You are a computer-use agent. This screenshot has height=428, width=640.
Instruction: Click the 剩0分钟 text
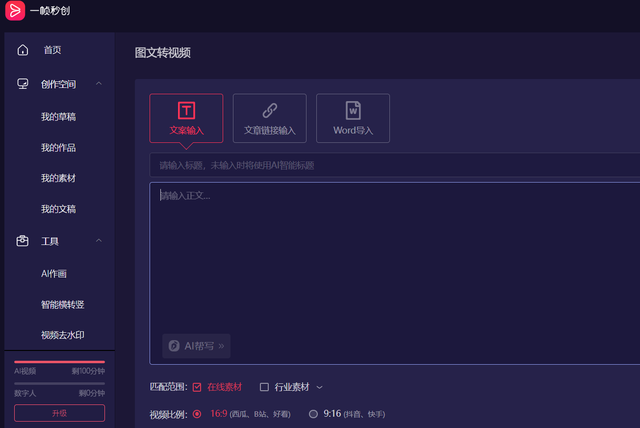pyautogui.click(x=91, y=393)
